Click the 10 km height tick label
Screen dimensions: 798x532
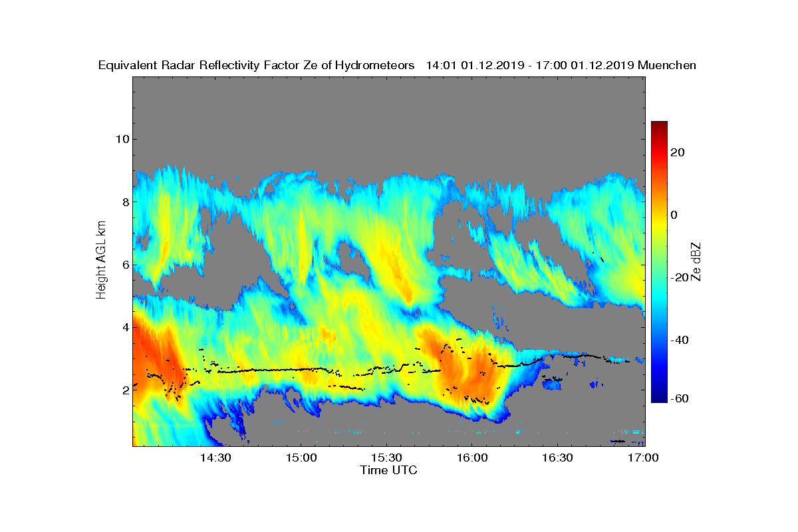pos(121,139)
